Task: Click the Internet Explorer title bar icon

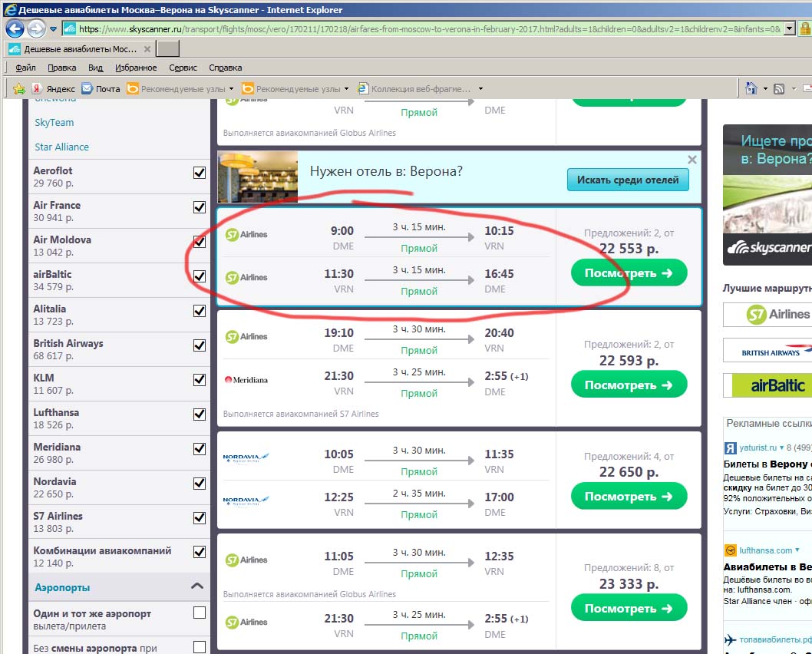Action: [9, 9]
